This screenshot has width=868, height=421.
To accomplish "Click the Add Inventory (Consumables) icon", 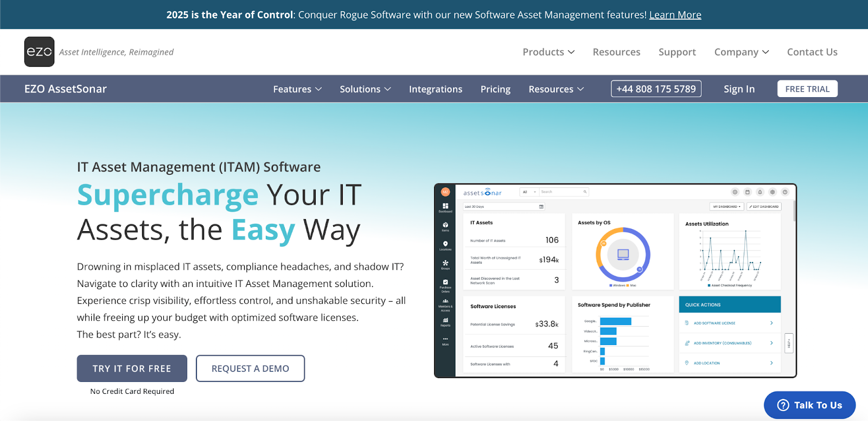I will [x=687, y=343].
